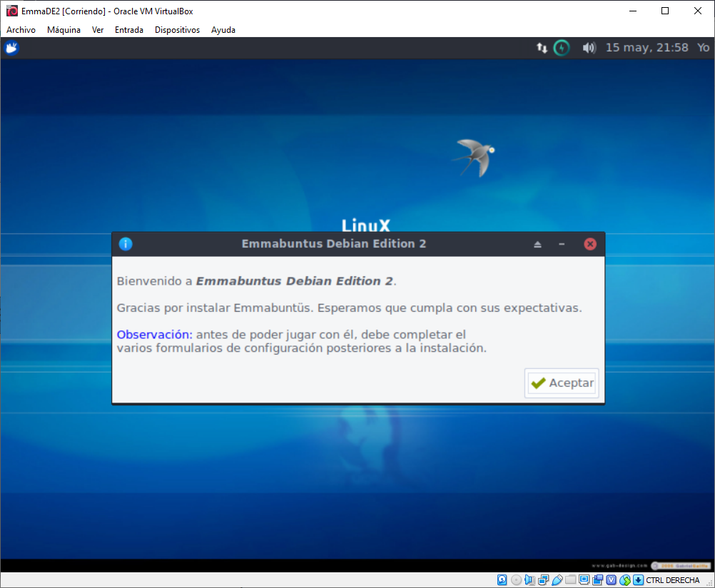This screenshot has width=715, height=588.
Task: Click the optical disc status icon
Action: [516, 580]
